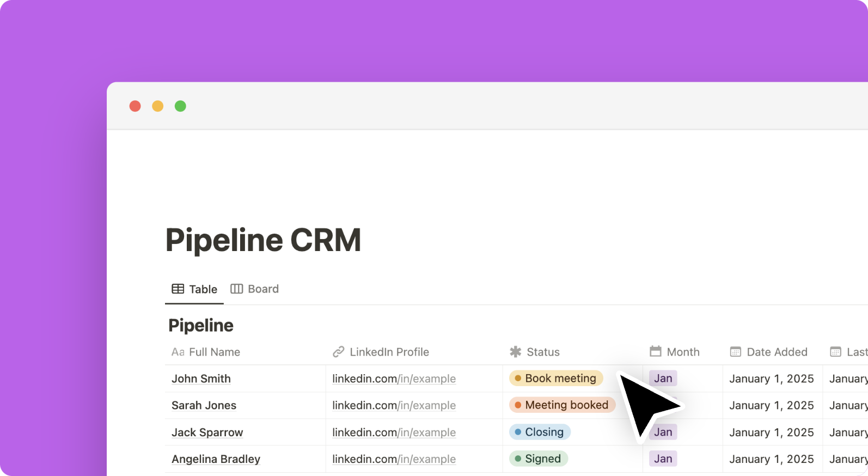Open the Jack Sparrow record

tap(207, 432)
